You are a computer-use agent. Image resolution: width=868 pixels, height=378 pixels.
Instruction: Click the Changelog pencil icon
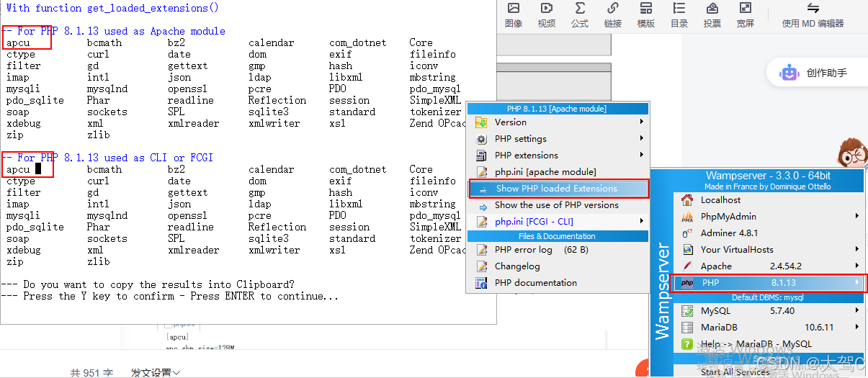tap(482, 266)
